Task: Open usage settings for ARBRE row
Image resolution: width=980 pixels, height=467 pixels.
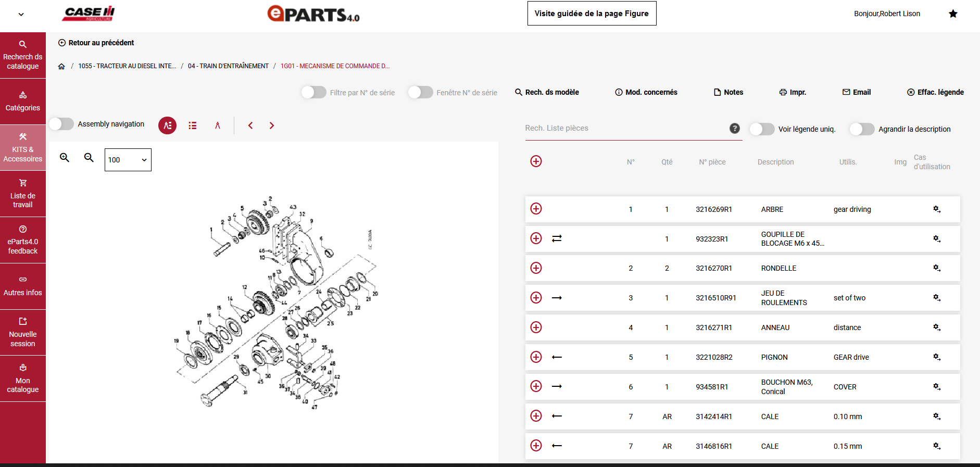Action: [x=937, y=209]
